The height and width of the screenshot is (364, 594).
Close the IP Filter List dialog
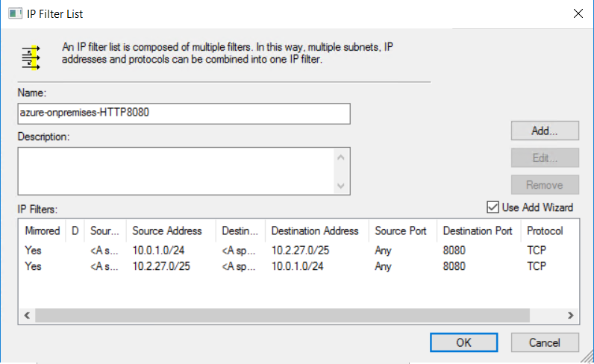pyautogui.click(x=577, y=13)
